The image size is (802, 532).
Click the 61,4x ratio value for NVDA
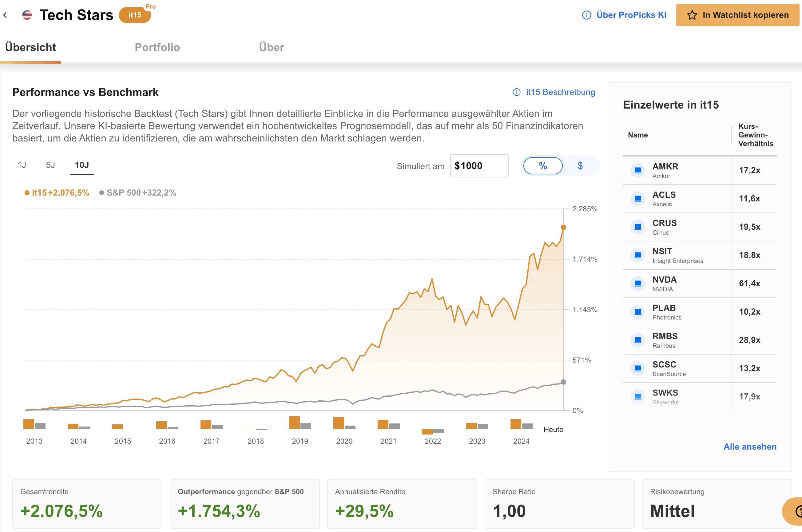[x=749, y=284]
